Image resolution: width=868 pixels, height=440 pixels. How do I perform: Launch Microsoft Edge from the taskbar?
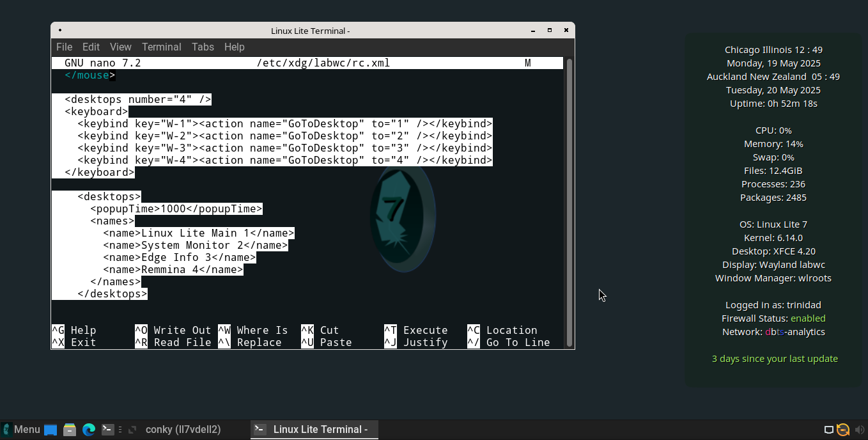pyautogui.click(x=89, y=430)
